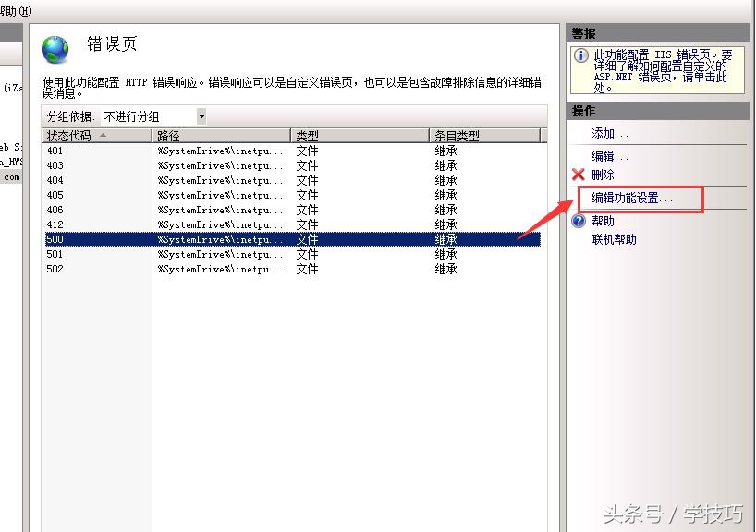
Task: Click the info icon in the alert panel
Action: click(x=579, y=53)
